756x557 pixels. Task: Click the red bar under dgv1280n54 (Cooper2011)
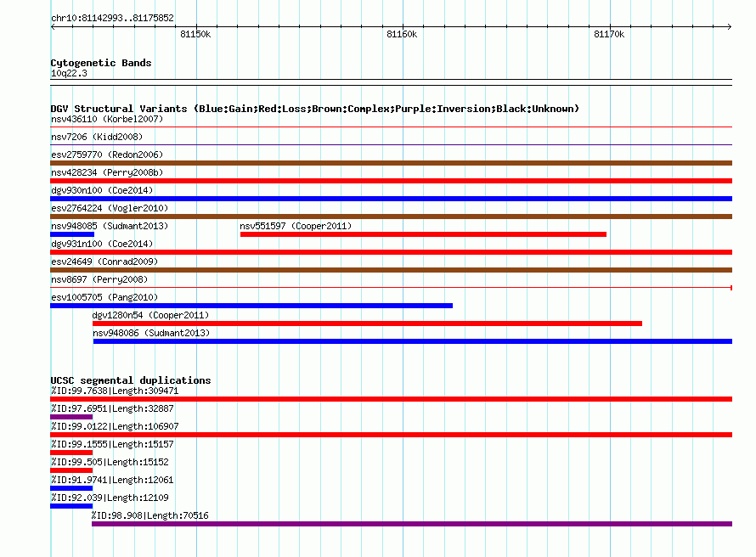coord(367,324)
